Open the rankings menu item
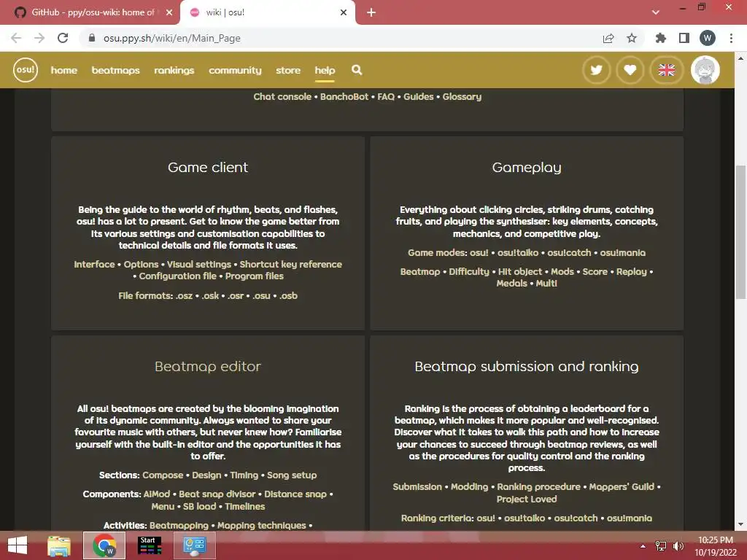Viewport: 747px width, 560px height. point(174,70)
